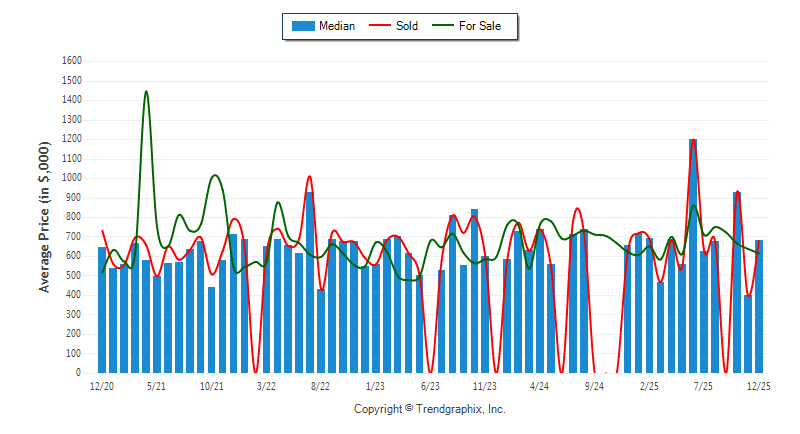The width and height of the screenshot is (800, 434).
Task: Click the 9/24 x-axis label
Action: tap(594, 386)
